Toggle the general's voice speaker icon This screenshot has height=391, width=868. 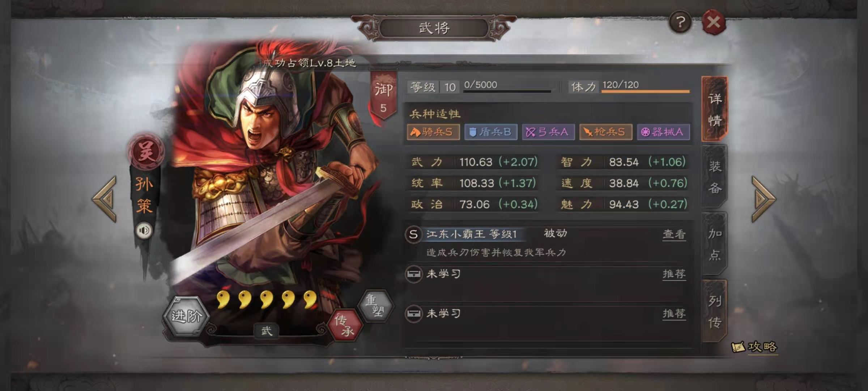point(144,231)
